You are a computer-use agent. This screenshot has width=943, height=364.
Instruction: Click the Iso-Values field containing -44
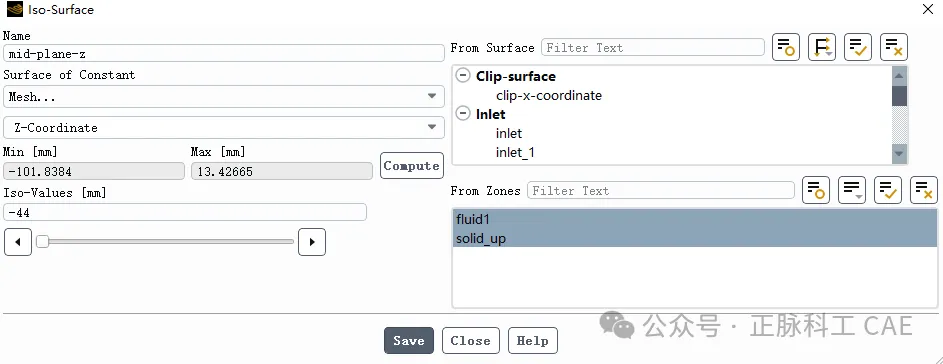185,212
